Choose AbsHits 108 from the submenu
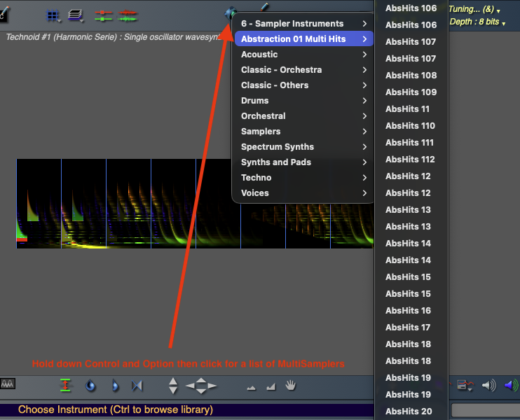 411,75
